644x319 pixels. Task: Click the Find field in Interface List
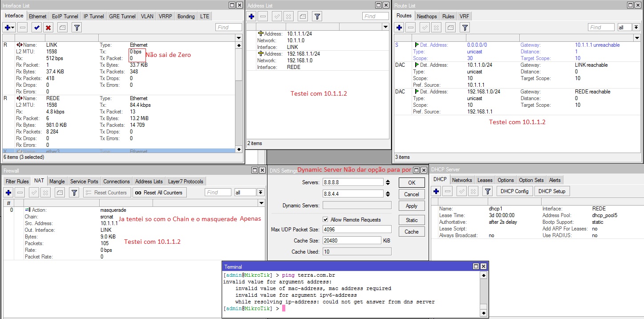228,28
